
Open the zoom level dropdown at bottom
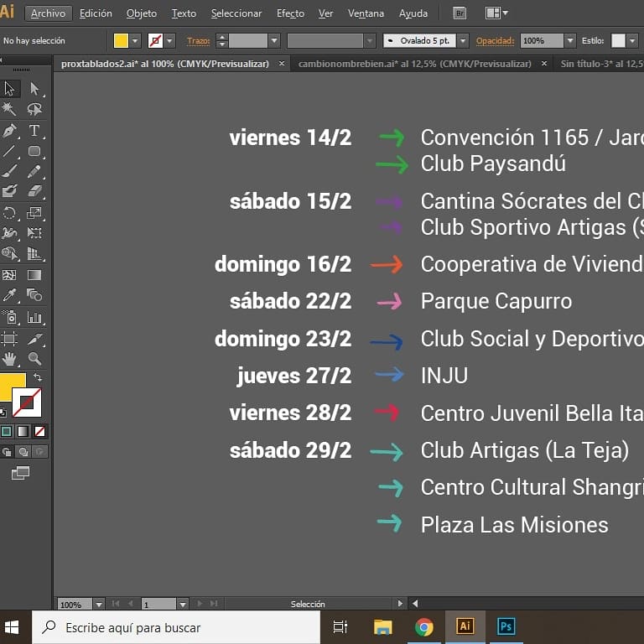click(x=99, y=604)
